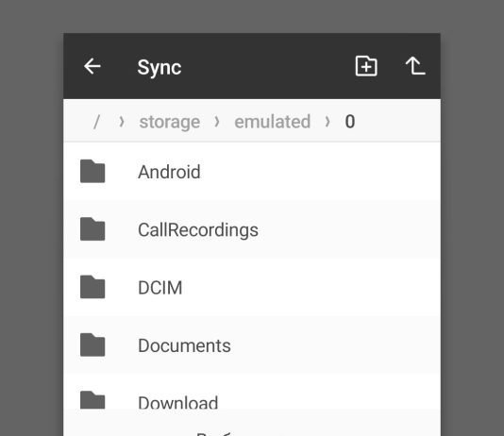
Task: Click the CallRecordings folder icon
Action: (x=92, y=229)
